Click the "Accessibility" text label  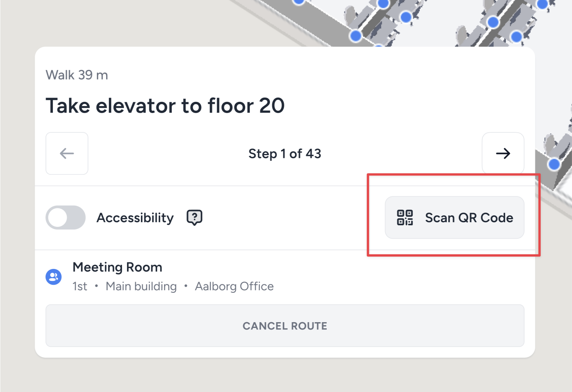click(135, 218)
